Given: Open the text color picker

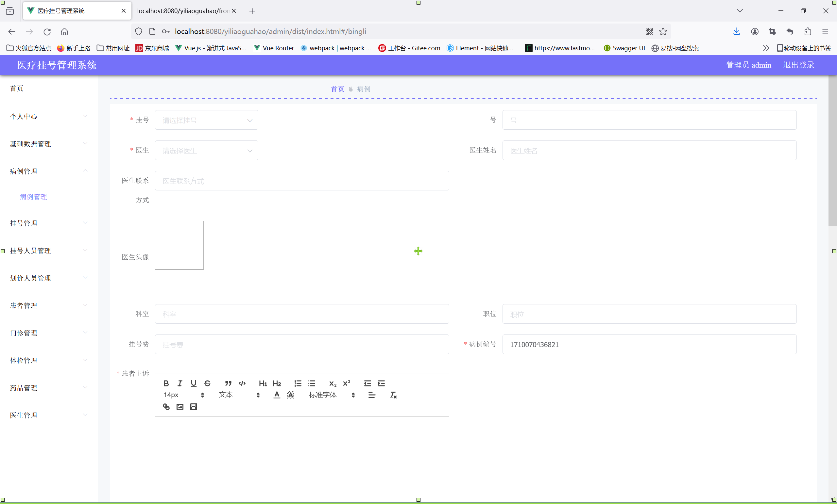Looking at the screenshot, I should click(277, 395).
